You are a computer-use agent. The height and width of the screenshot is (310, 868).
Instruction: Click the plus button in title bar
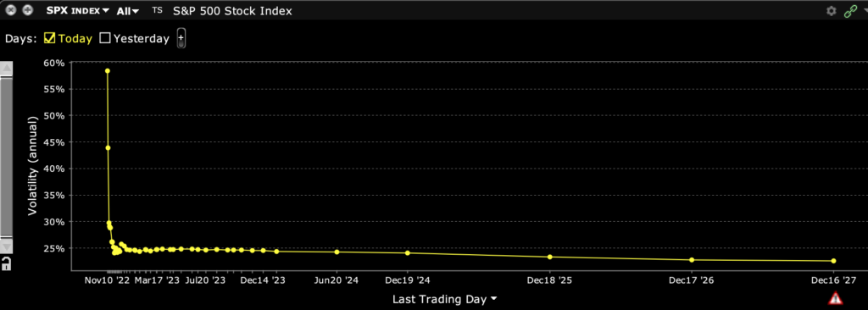pyautogui.click(x=27, y=10)
